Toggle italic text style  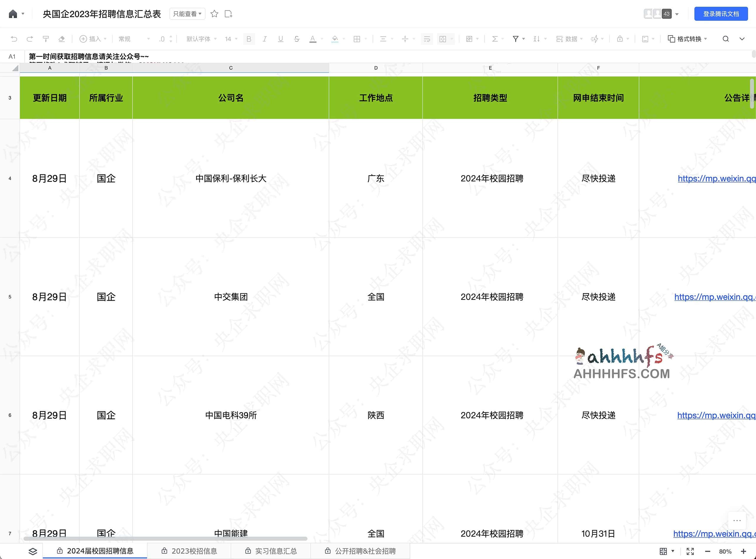(x=265, y=39)
